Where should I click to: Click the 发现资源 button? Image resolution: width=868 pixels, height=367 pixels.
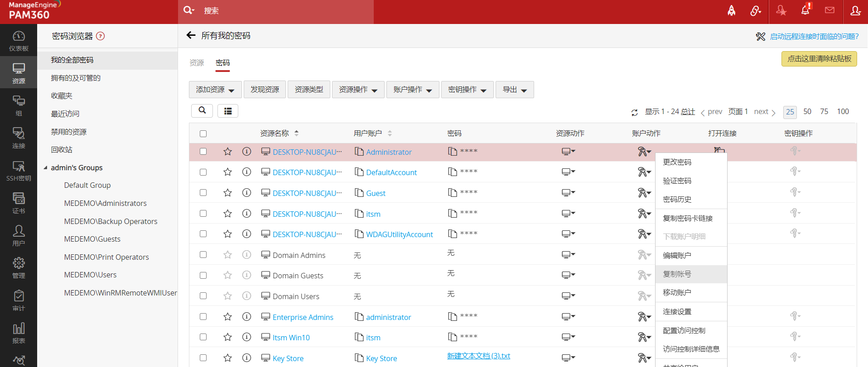tap(265, 90)
